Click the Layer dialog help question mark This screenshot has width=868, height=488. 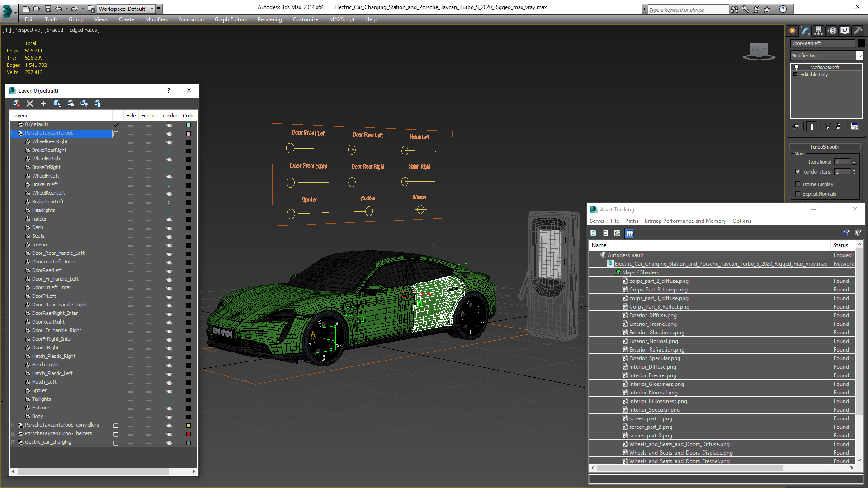point(169,90)
